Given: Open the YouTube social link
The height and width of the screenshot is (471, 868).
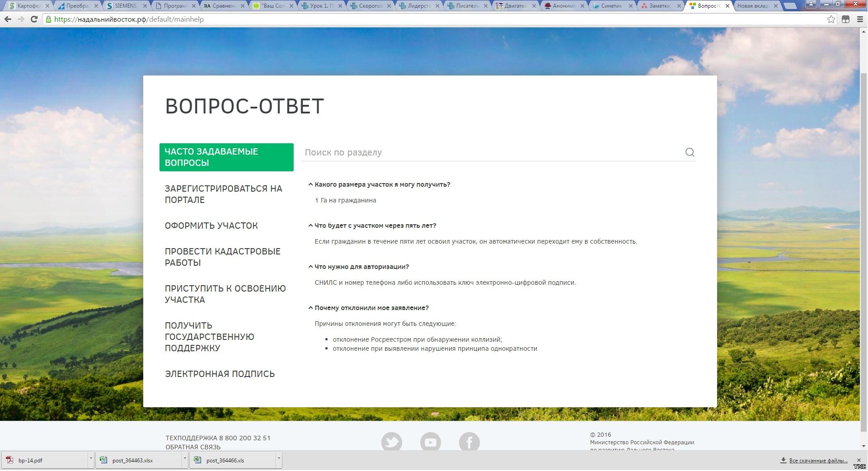Looking at the screenshot, I should [x=431, y=442].
